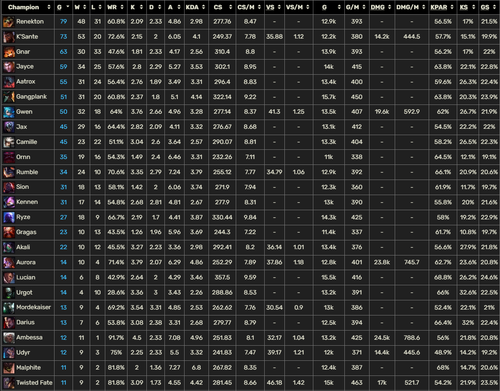Click Aurora's champion portrait icon
Screen dimensions: 500x391
point(9,262)
